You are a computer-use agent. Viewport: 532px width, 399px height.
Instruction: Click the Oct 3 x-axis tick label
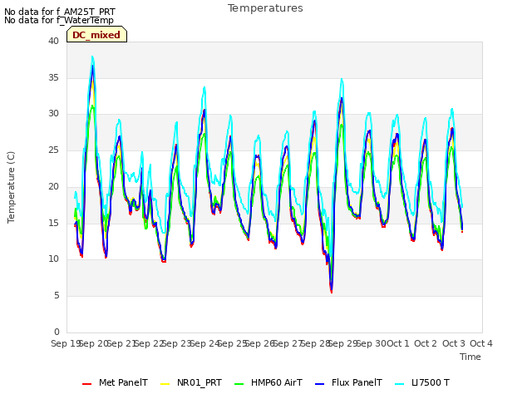pos(454,343)
